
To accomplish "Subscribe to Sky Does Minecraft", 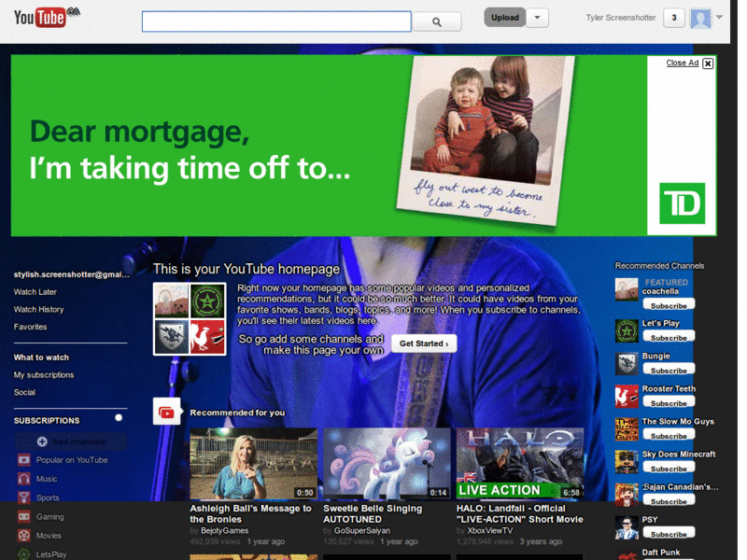I will click(x=669, y=469).
